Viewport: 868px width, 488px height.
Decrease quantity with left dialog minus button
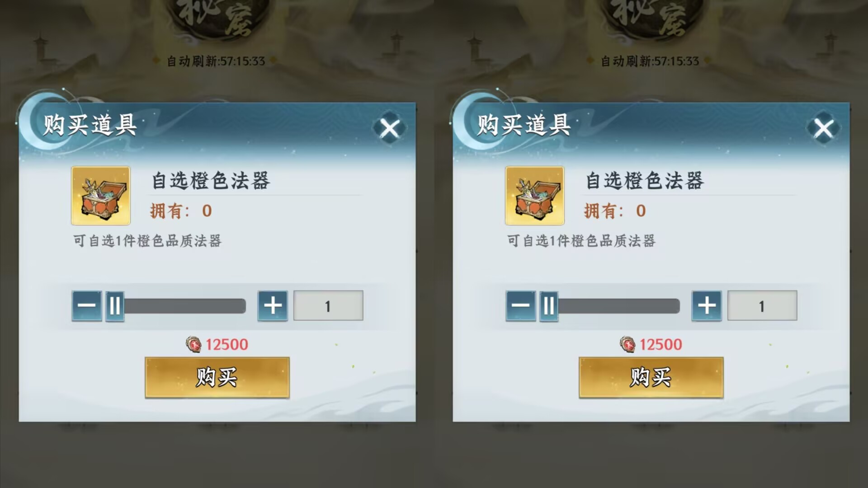pyautogui.click(x=87, y=306)
